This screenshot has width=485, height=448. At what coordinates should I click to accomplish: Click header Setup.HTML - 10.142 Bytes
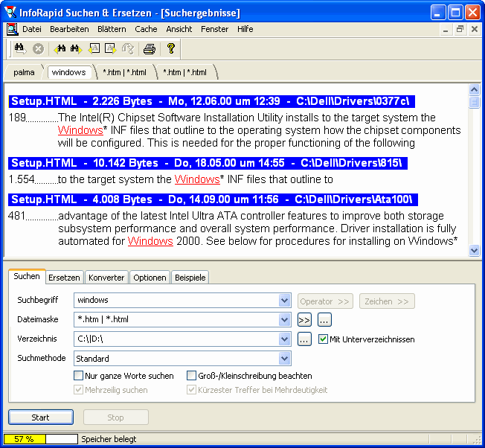(208, 163)
